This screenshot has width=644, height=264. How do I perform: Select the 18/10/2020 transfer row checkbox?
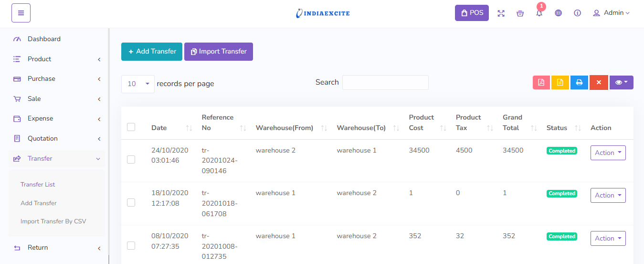point(131,203)
